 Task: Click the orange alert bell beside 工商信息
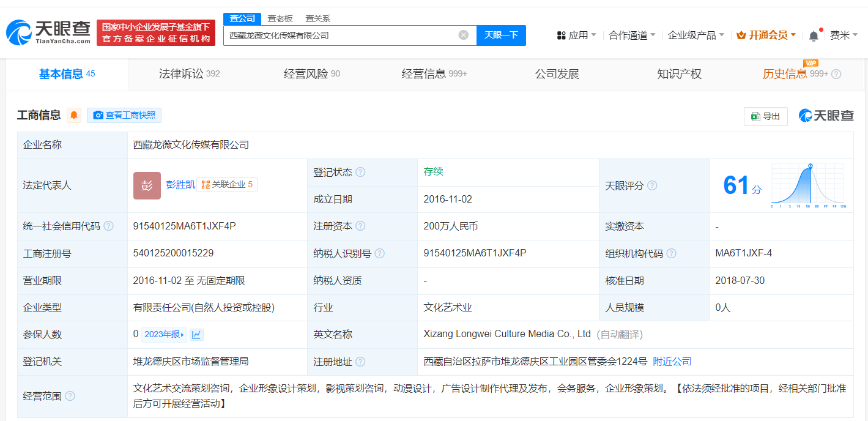coord(74,115)
